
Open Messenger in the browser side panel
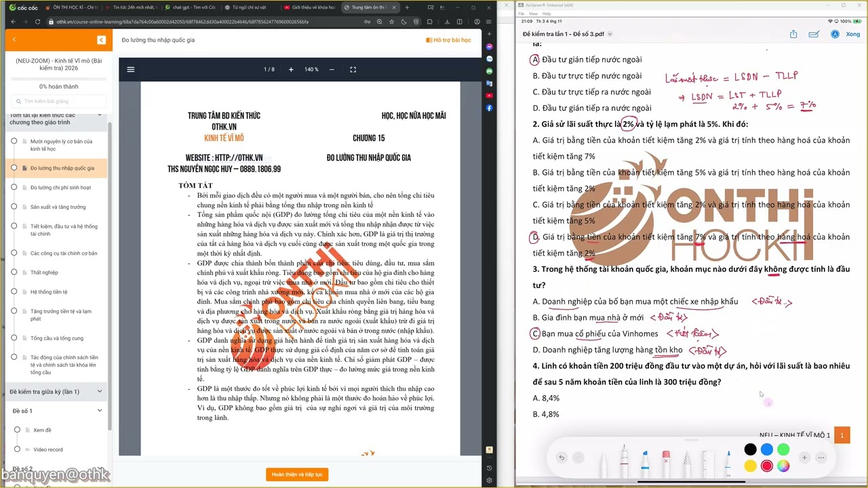click(489, 47)
